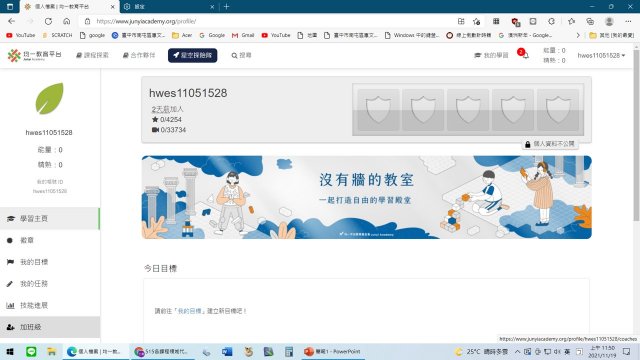Viewport: 640px width, 360px height.
Task: Open LINE app in taskbar
Action: pos(31,351)
